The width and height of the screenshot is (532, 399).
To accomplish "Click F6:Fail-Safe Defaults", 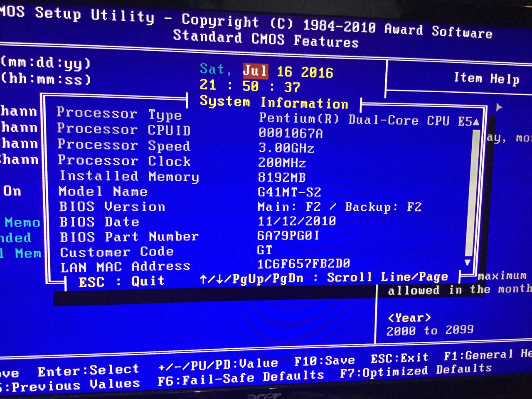I will point(241,377).
